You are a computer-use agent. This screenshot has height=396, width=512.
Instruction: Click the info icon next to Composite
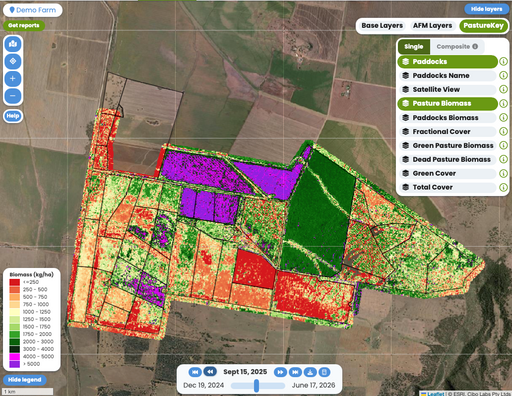pyautogui.click(x=475, y=46)
